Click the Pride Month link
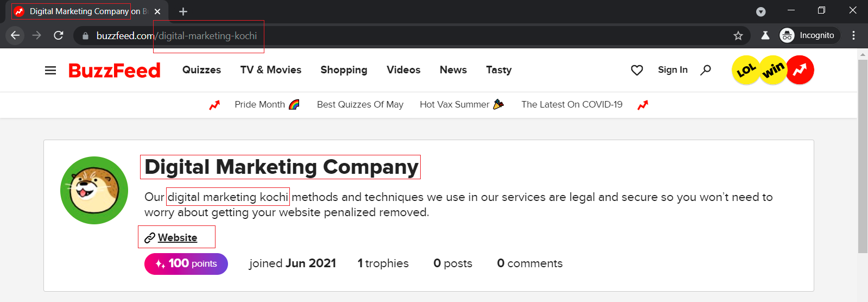Screen dimensions: 868x302 coord(260,105)
